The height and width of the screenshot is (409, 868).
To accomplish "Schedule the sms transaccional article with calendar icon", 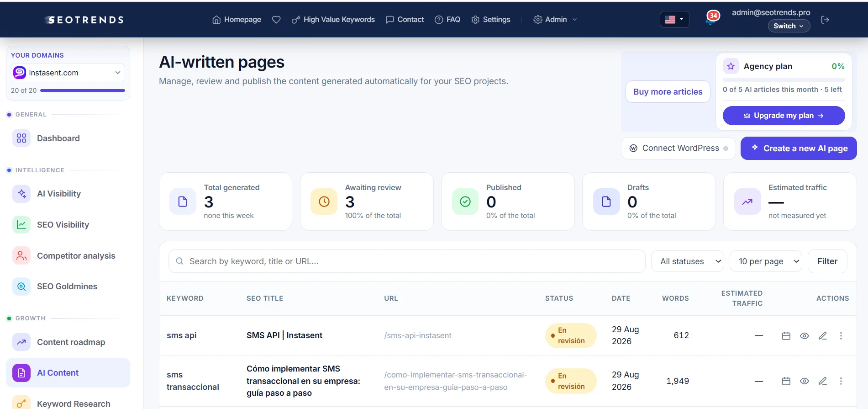I will [786, 381].
